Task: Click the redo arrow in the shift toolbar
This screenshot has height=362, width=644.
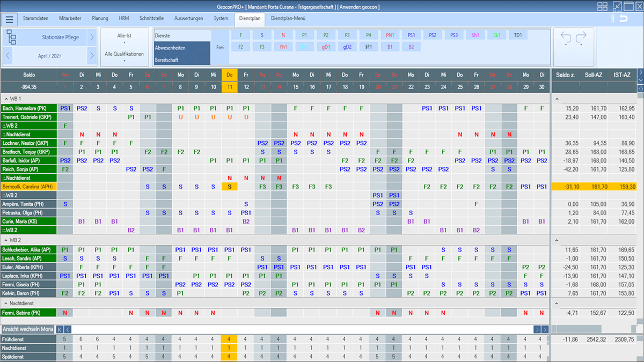Action: (581, 38)
